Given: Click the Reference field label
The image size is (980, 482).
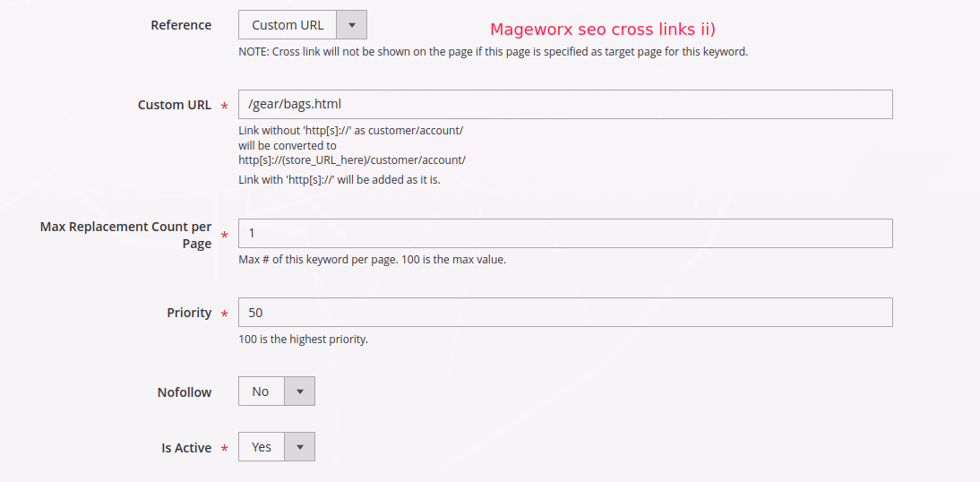Looking at the screenshot, I should 181,25.
